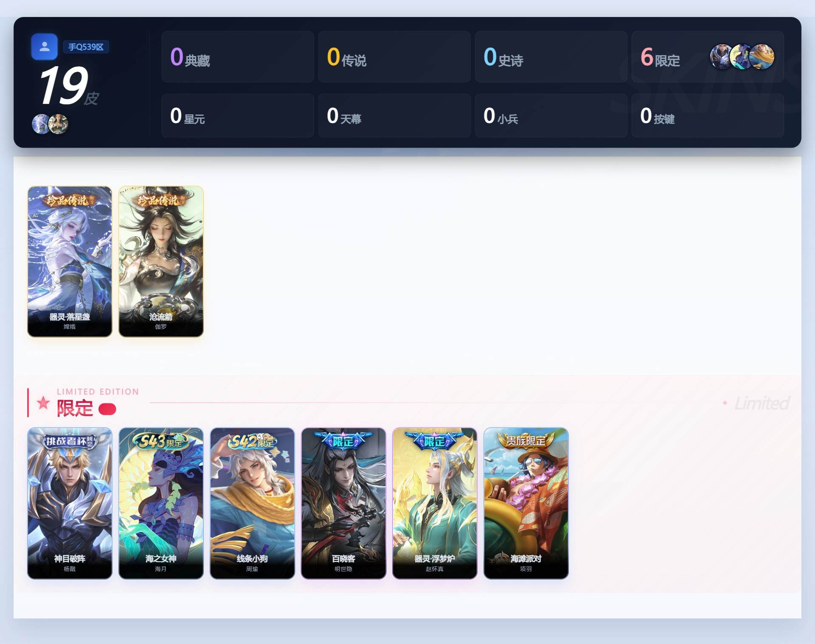Click the 神目破阵 skin name
This screenshot has width=815, height=644.
tap(70, 558)
